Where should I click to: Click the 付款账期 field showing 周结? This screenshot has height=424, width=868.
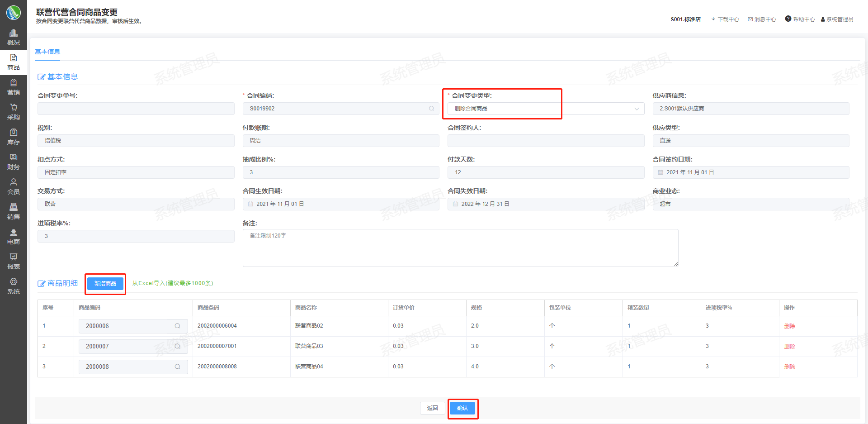(341, 141)
